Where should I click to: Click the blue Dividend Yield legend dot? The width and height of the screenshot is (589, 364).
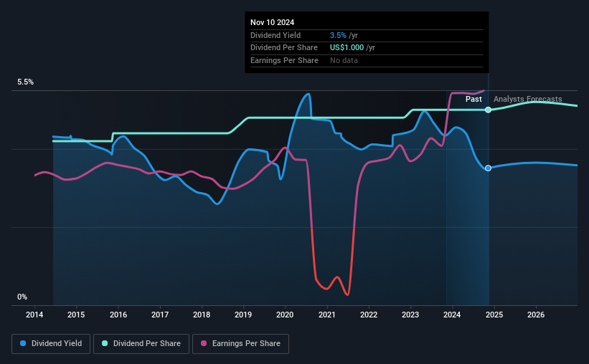click(x=23, y=343)
